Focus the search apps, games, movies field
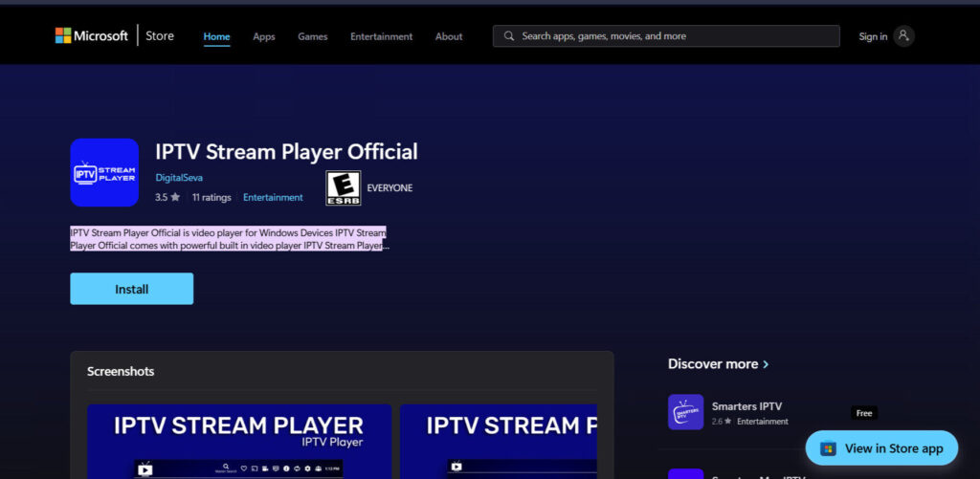 point(666,36)
